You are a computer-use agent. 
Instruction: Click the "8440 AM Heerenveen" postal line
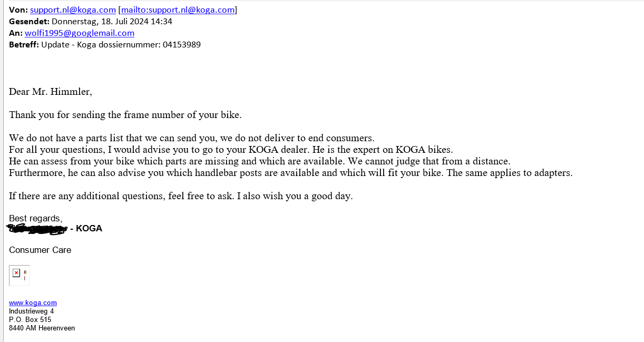tap(42, 328)
